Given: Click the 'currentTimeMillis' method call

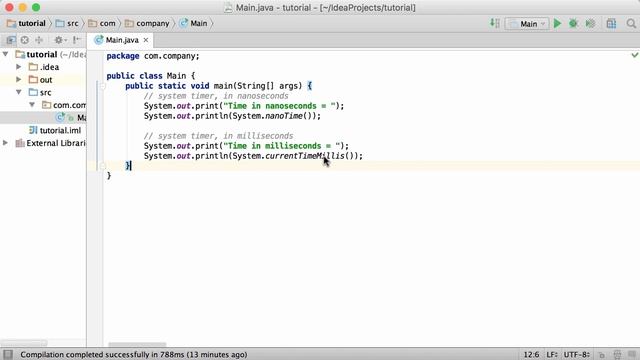Looking at the screenshot, I should pyautogui.click(x=305, y=156).
